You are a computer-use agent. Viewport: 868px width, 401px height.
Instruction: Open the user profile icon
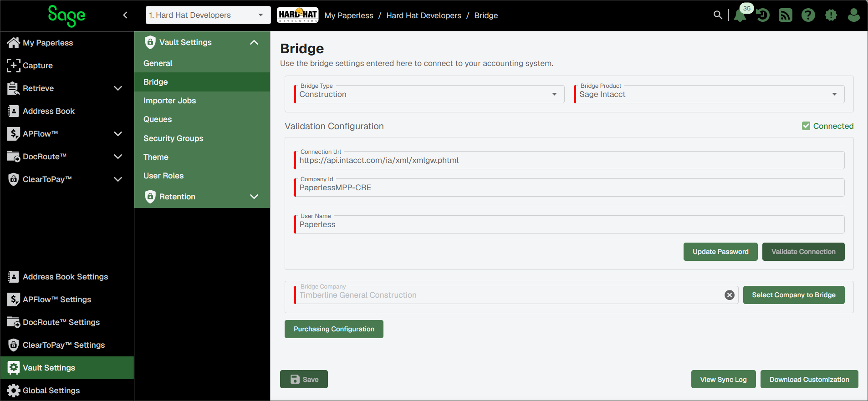[854, 15]
